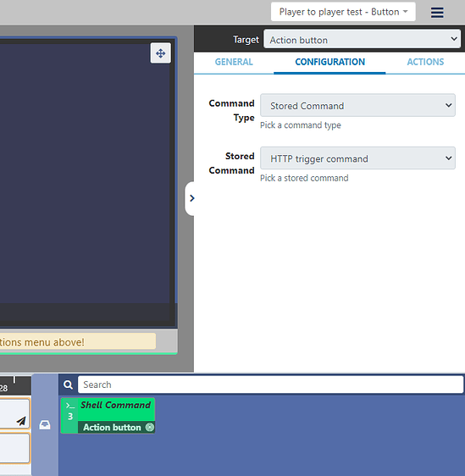The height and width of the screenshot is (476, 465).
Task: Click the paper plane icon on timeline widget
Action: pyautogui.click(x=21, y=421)
